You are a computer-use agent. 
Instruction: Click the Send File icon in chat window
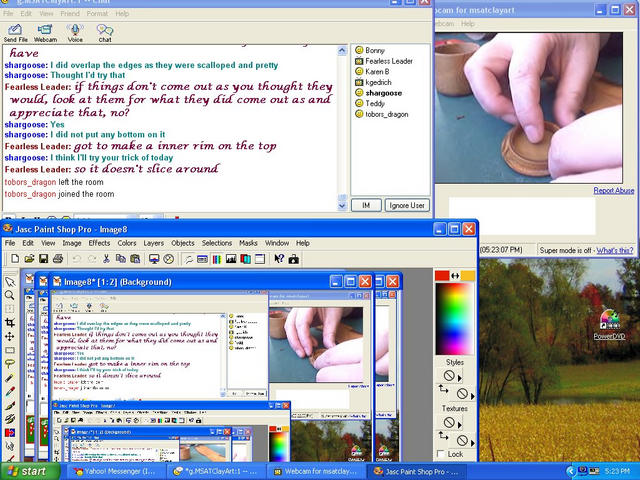(x=15, y=33)
